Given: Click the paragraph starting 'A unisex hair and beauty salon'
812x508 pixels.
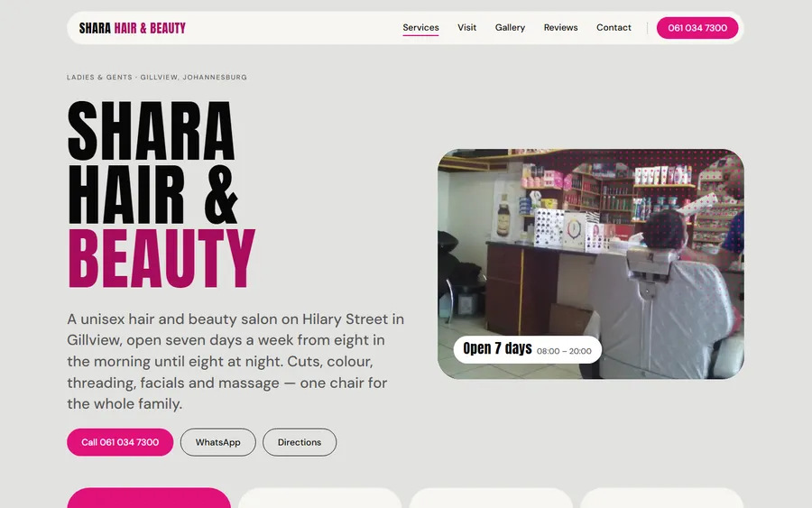Looking at the screenshot, I should click(x=235, y=362).
